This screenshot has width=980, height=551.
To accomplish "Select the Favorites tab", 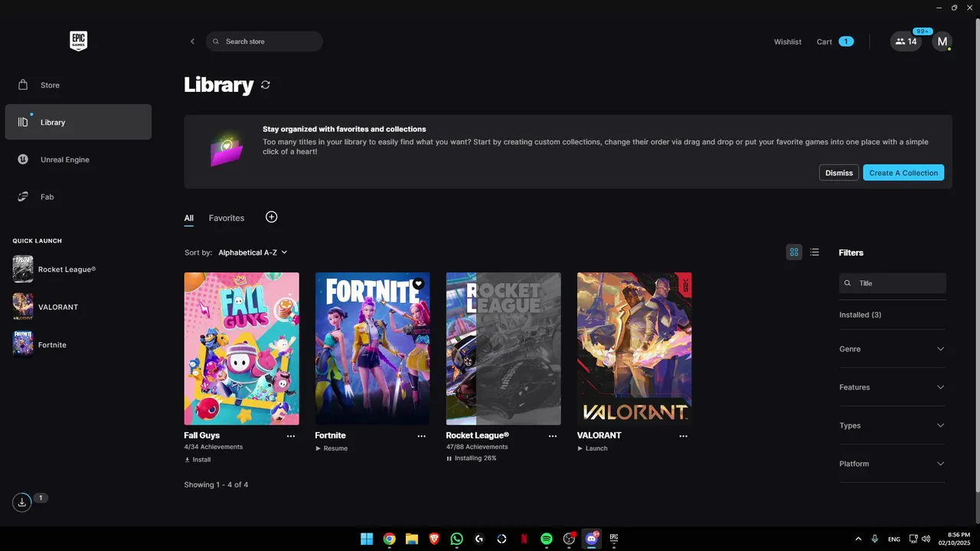I will point(227,218).
